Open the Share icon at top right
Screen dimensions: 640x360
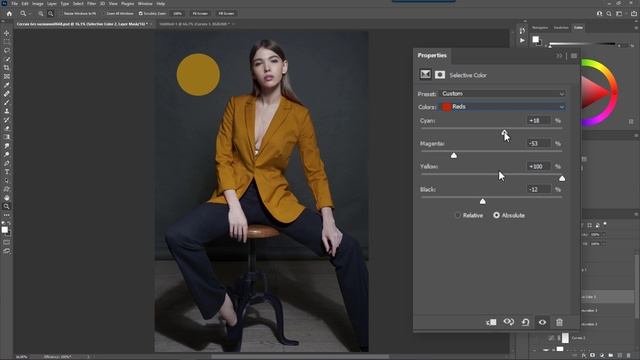tap(634, 13)
